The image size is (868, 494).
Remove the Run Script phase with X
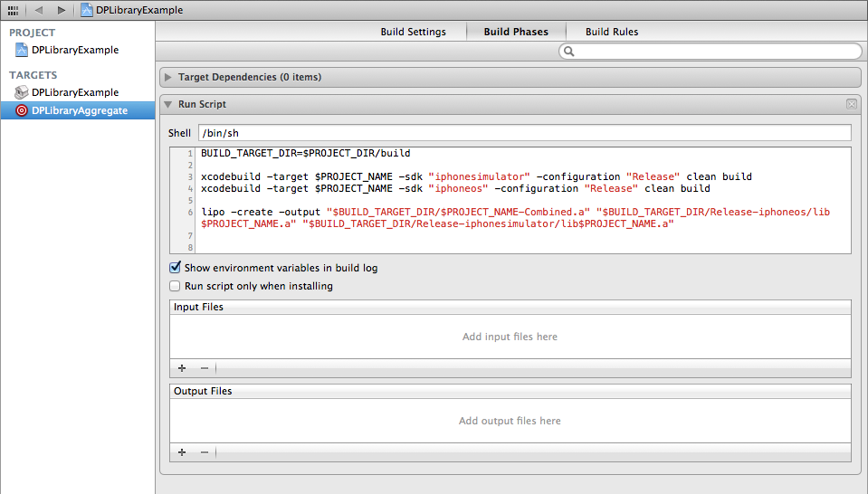tap(852, 104)
